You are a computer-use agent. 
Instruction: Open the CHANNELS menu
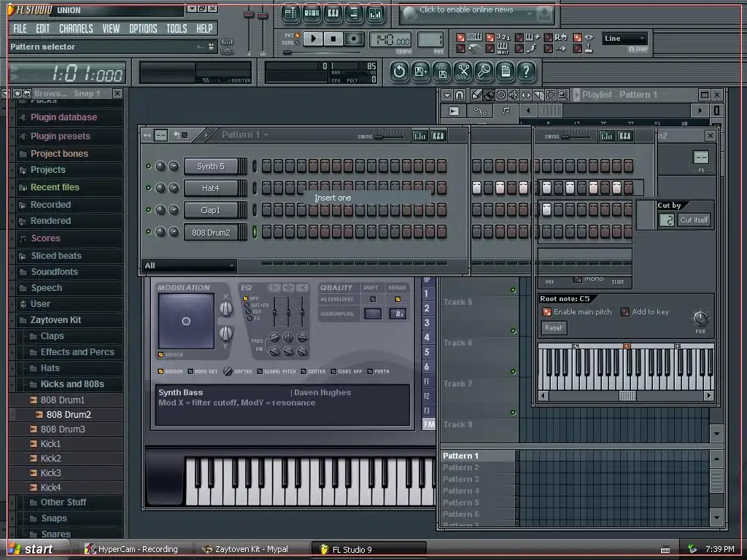(x=76, y=28)
